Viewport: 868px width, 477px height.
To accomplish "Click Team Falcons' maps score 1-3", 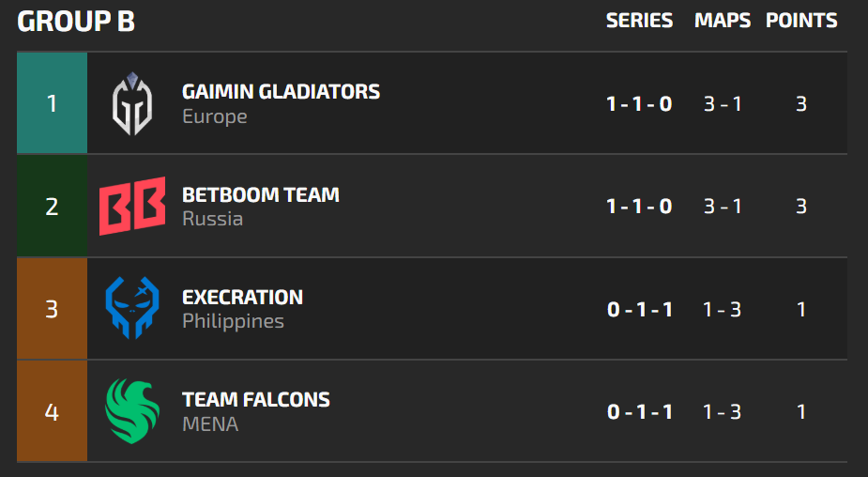I will 723,412.
